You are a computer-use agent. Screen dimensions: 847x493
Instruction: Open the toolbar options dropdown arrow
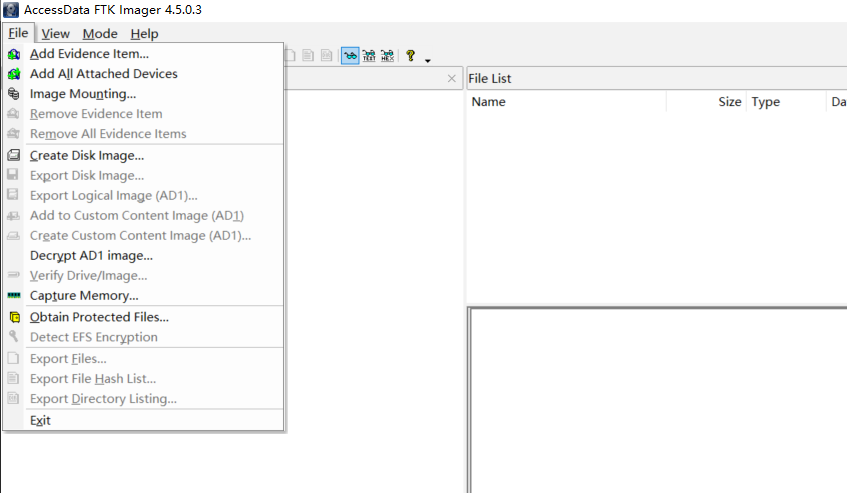click(x=428, y=61)
